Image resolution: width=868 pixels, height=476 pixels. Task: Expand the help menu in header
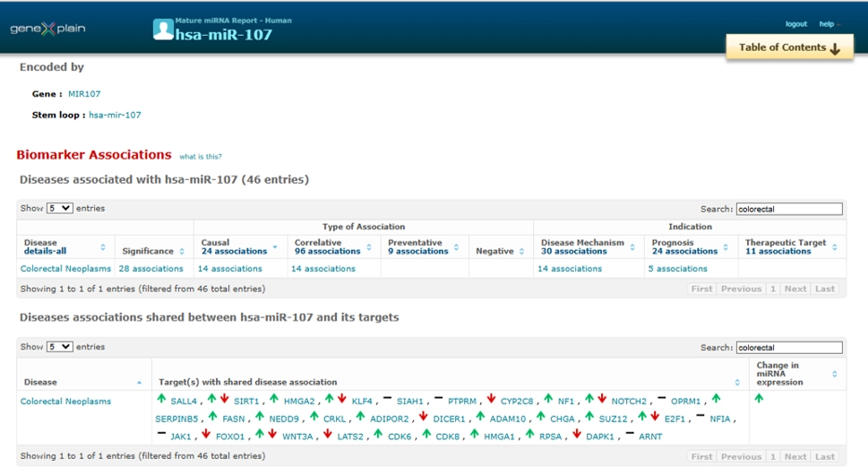pyautogui.click(x=829, y=24)
